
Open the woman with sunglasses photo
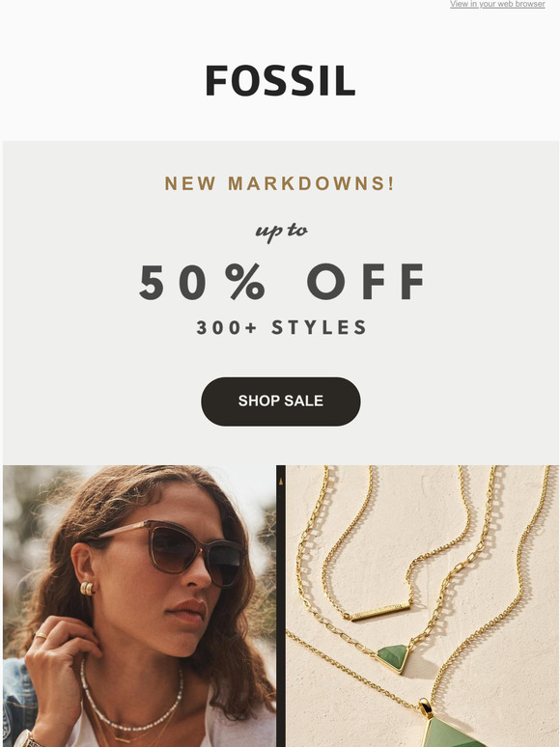click(x=139, y=606)
